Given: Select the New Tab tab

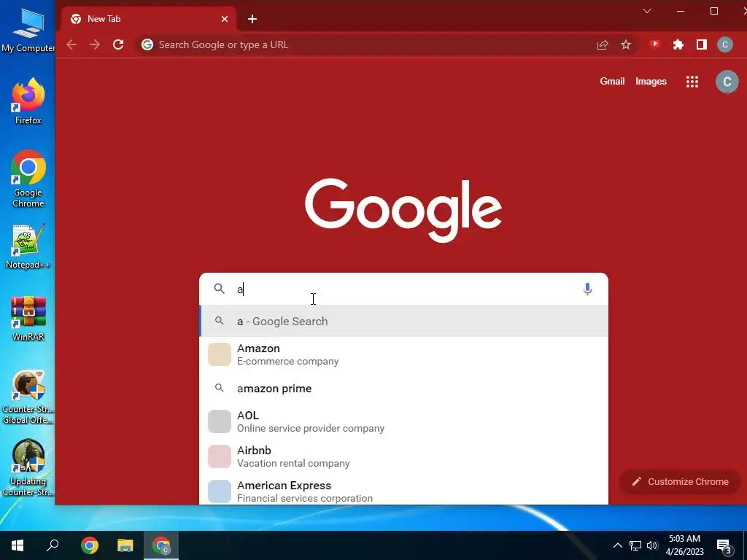Looking at the screenshot, I should pyautogui.click(x=149, y=19).
